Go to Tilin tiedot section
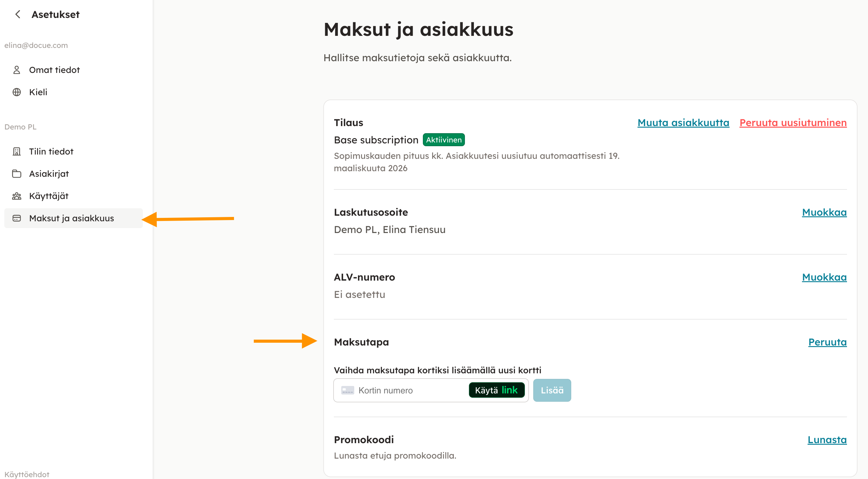Viewport: 868px width, 479px height. pyautogui.click(x=51, y=151)
